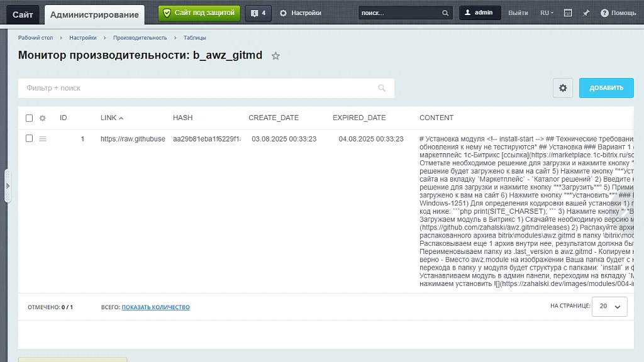Click the magnifier icon in filter field
The image size is (644, 362).
[x=382, y=88]
